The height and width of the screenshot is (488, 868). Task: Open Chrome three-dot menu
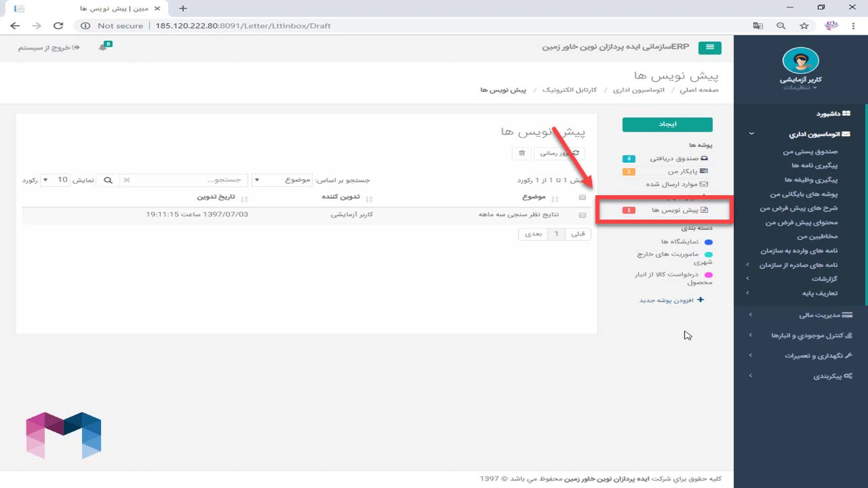tap(854, 26)
